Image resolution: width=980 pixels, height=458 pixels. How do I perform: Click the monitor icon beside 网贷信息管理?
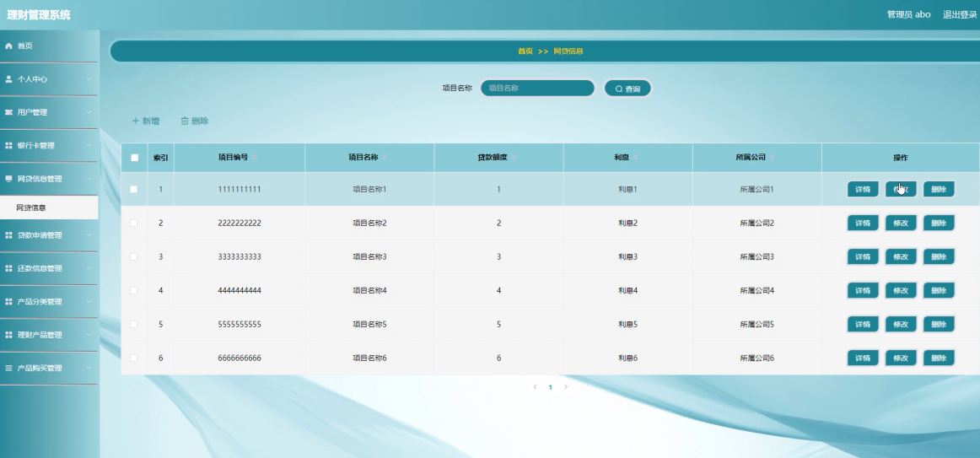pyautogui.click(x=8, y=179)
